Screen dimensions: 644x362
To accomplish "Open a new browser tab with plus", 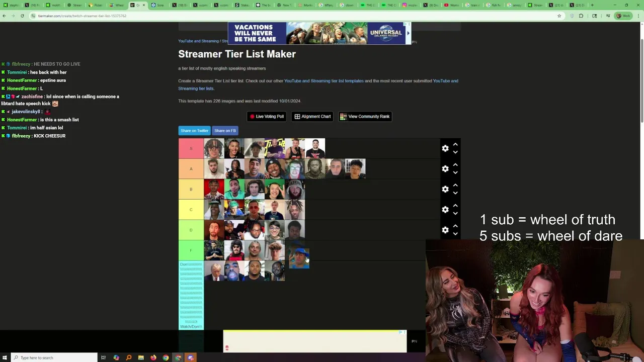I will click(x=592, y=5).
